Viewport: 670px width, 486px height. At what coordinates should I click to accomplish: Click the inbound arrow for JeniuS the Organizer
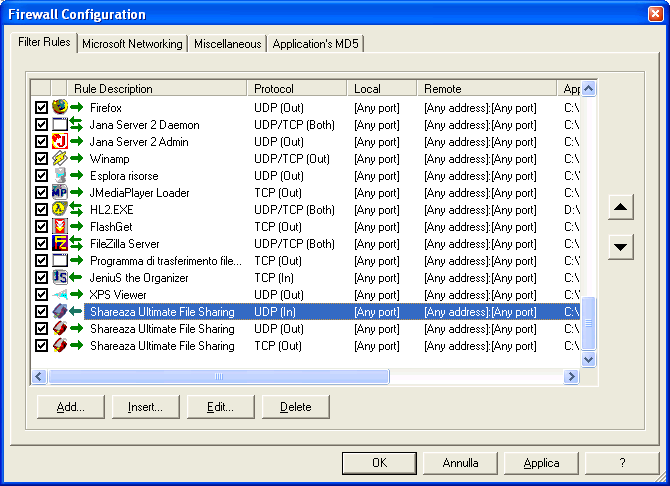click(76, 277)
